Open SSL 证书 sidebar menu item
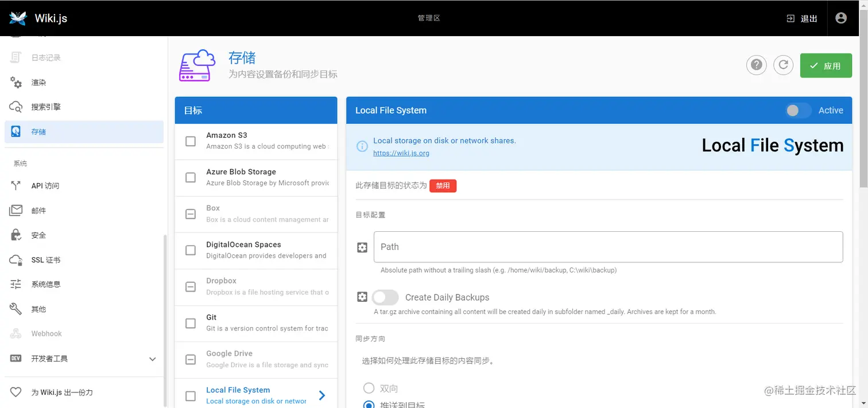The image size is (868, 408). 84,259
